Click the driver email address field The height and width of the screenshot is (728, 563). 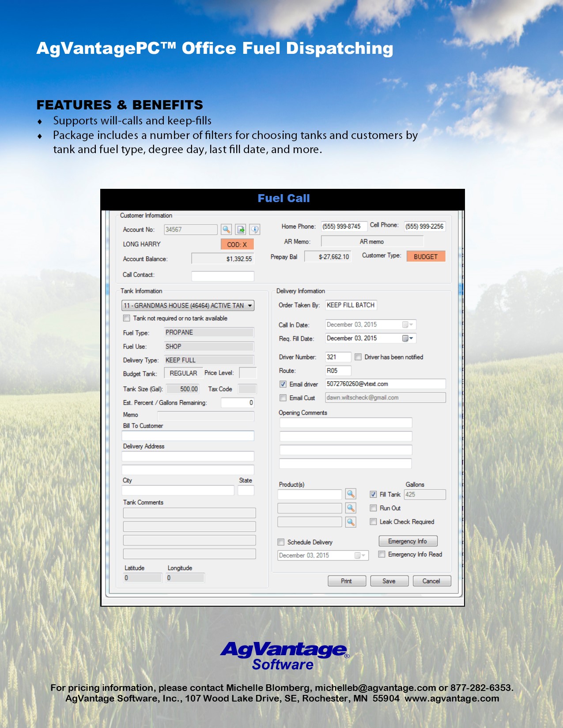[x=385, y=384]
